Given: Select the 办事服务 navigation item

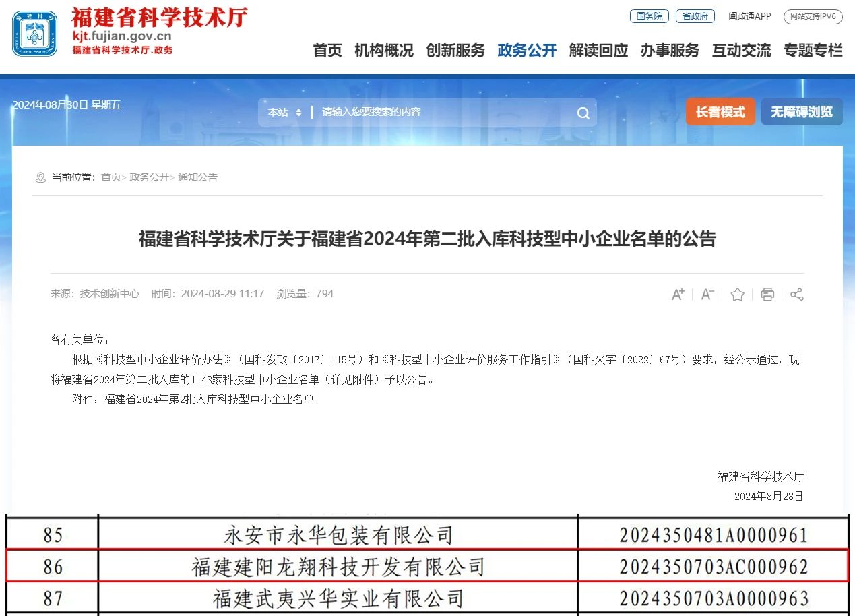Looking at the screenshot, I should 669,51.
